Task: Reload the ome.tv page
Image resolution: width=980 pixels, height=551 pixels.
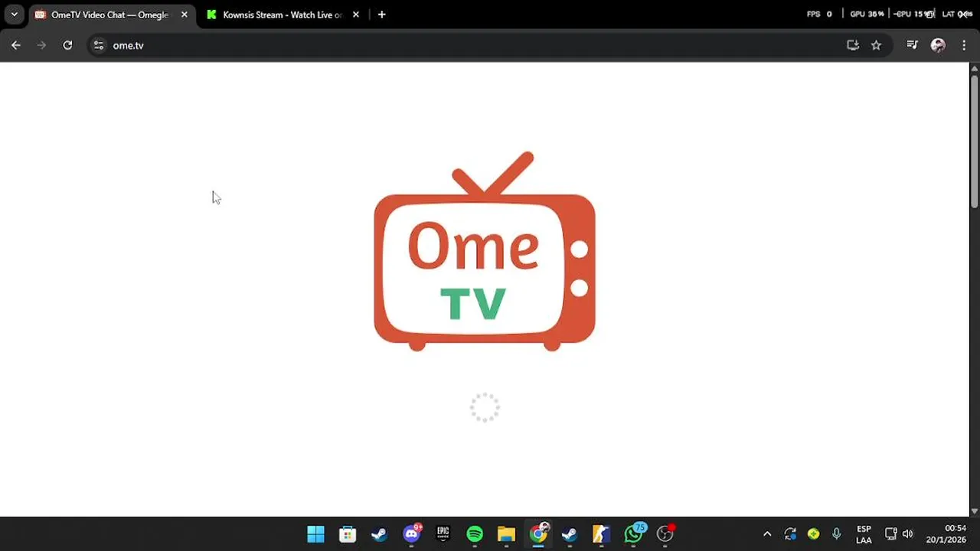Action: click(67, 45)
